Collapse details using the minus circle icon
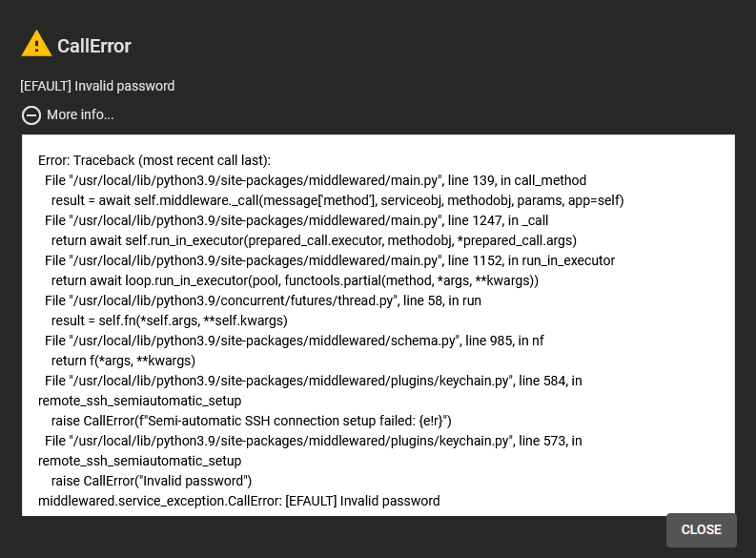 (31, 115)
